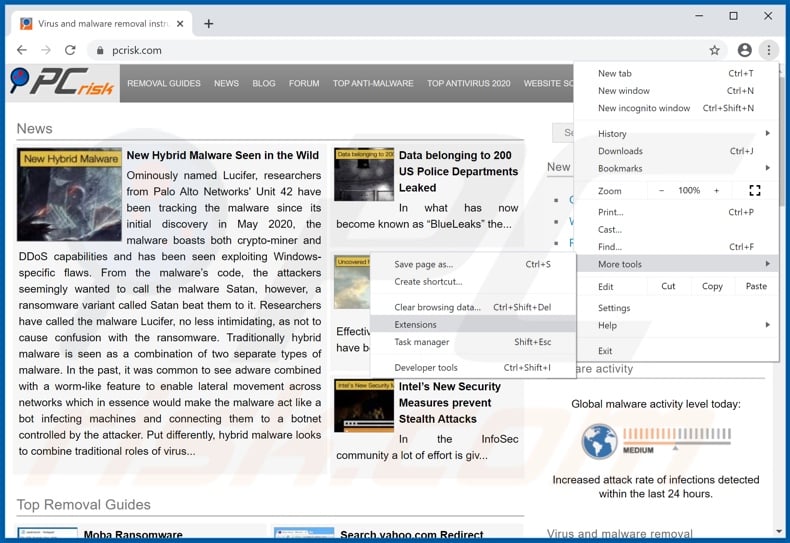Choose Print... from the menu
The image size is (790, 543).
[x=676, y=212]
